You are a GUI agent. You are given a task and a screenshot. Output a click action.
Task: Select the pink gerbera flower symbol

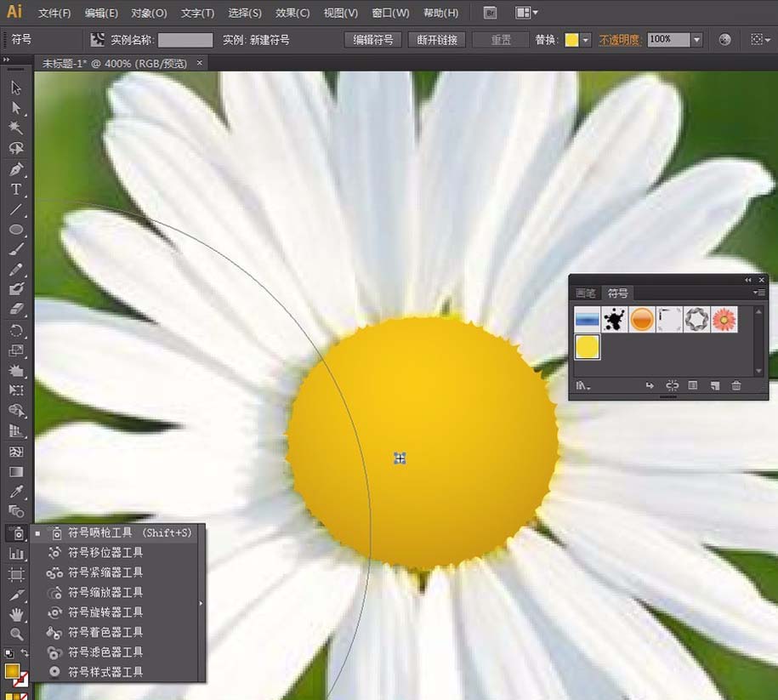click(x=724, y=319)
